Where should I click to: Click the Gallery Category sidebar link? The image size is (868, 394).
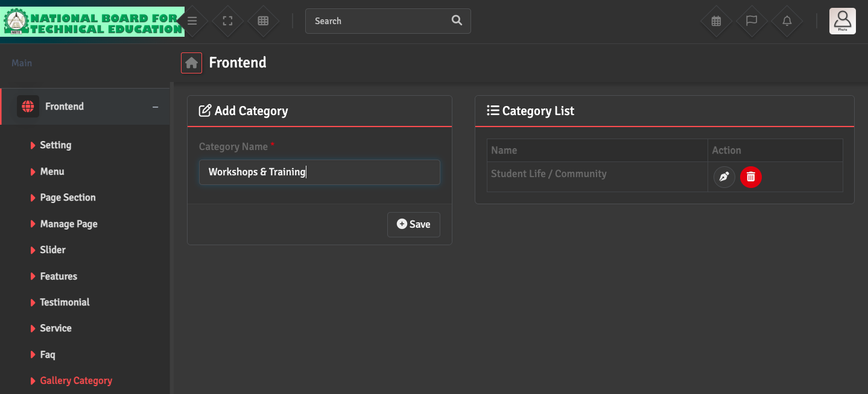76,381
